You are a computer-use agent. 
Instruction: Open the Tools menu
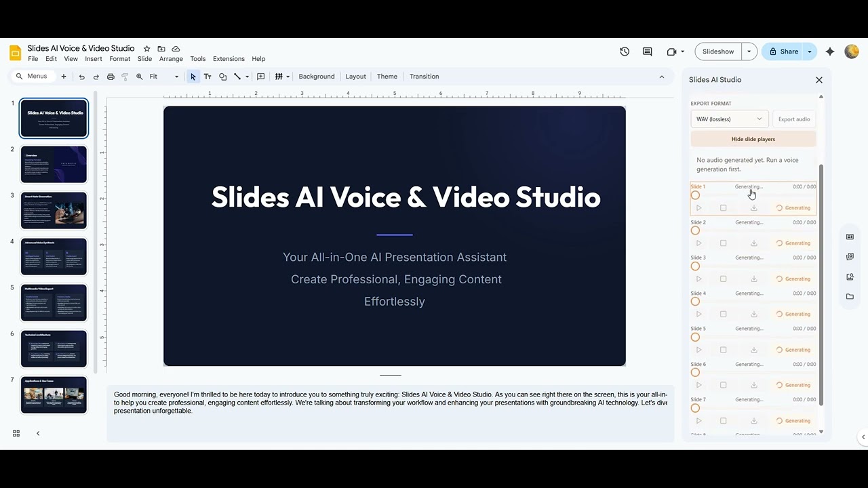pos(198,59)
